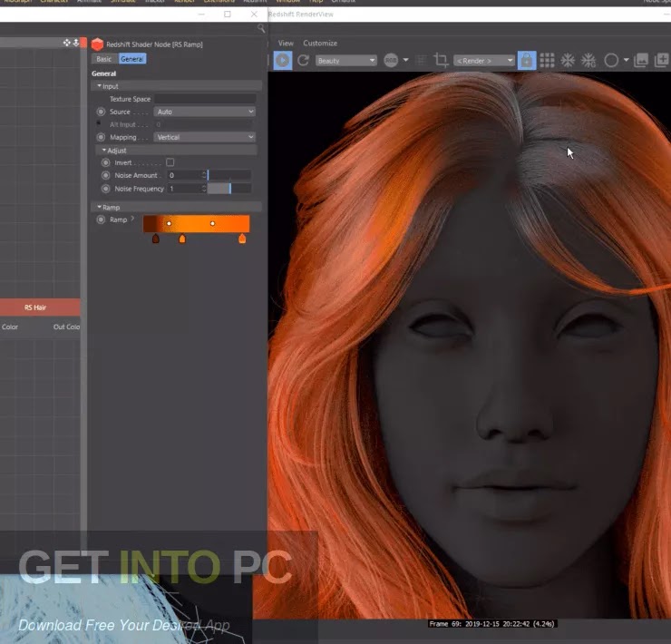Click the Frame 69 render status text
The image size is (671, 644).
click(x=492, y=624)
